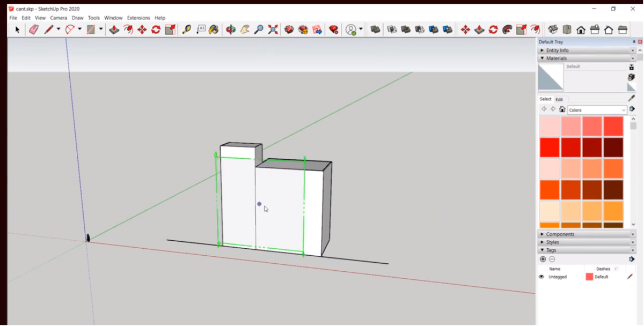The height and width of the screenshot is (326, 644).
Task: Collapse the Tags panel
Action: pos(542,250)
